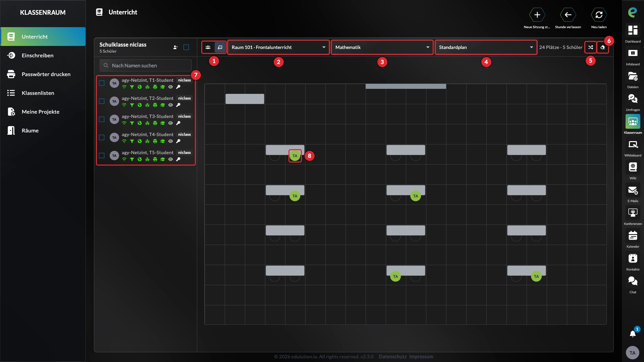
Task: Open Whiteboard from the right sidebar
Action: (633, 148)
